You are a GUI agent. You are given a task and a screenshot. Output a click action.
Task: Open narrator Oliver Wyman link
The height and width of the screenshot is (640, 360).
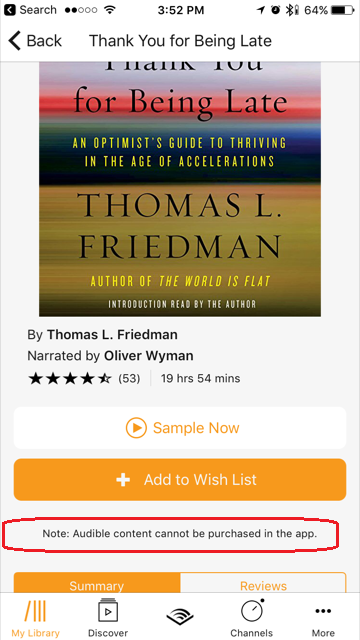149,356
